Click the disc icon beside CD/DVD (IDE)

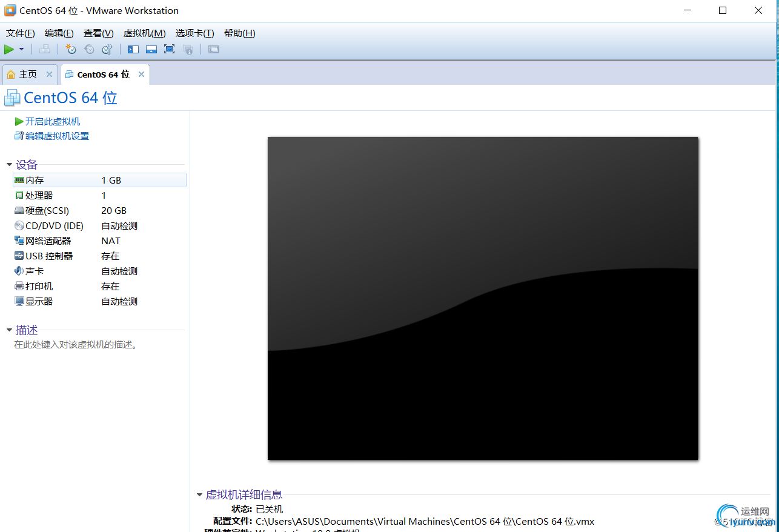pyautogui.click(x=19, y=225)
